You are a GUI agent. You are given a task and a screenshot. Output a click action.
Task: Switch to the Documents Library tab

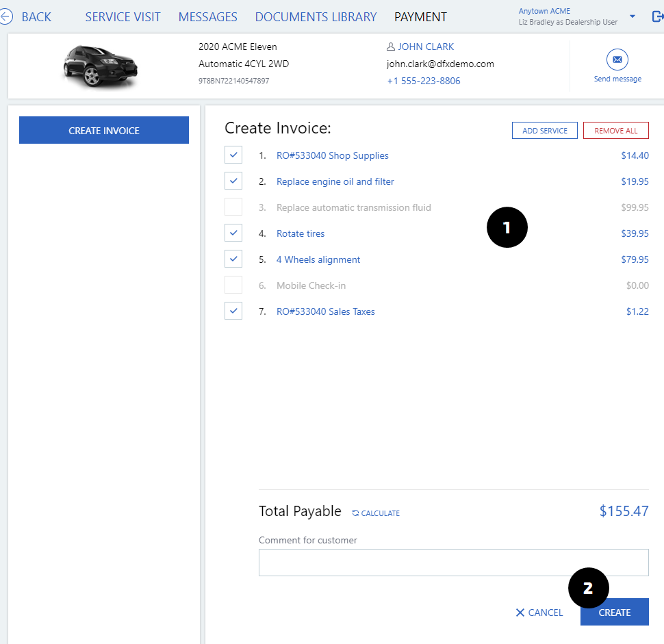pyautogui.click(x=316, y=17)
